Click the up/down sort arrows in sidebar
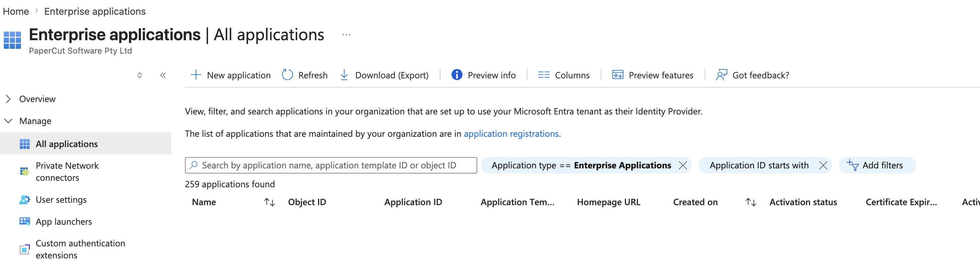 (140, 75)
